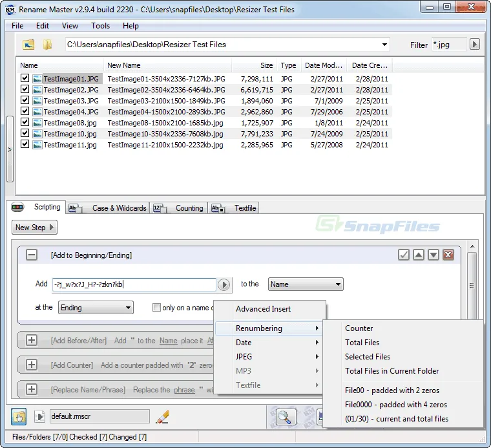Uncheck the TestImage02.JPG checkbox

click(25, 89)
